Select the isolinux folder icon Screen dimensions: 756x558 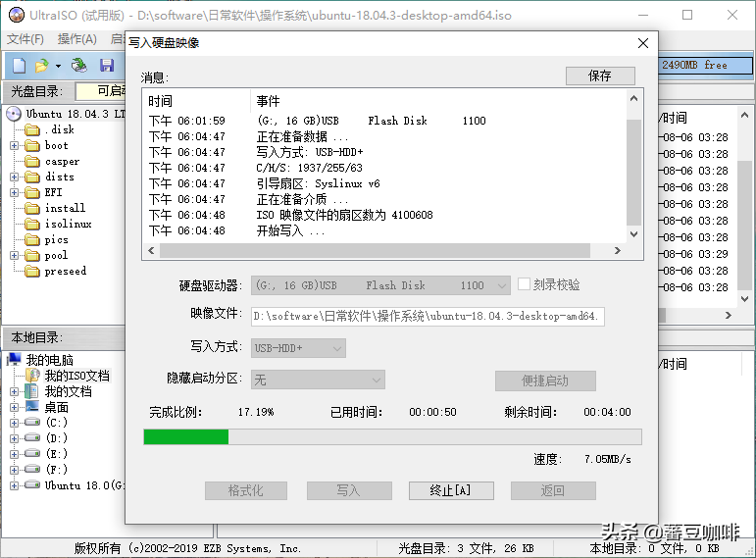pos(32,224)
